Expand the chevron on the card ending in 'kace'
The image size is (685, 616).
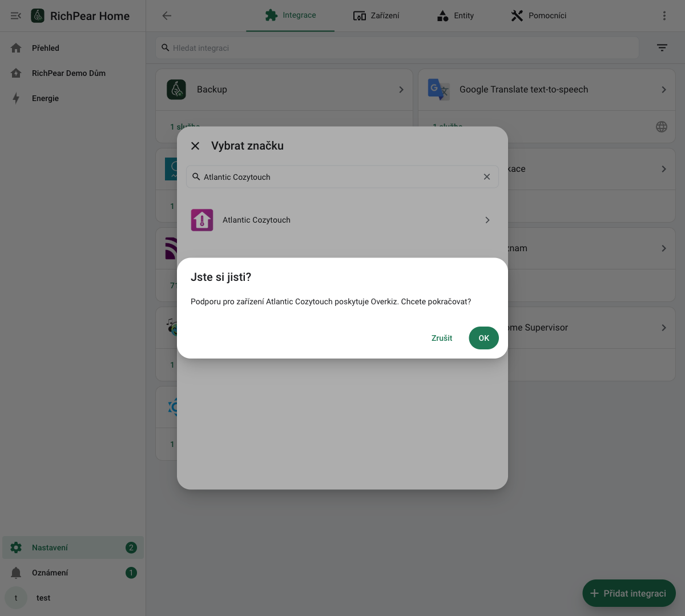click(x=664, y=169)
